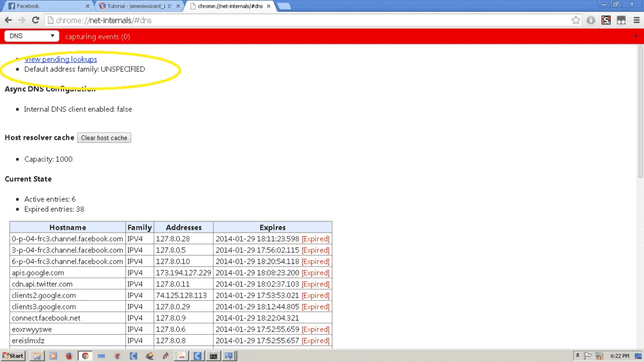644x362 pixels.
Task: Open the gray hand extension icon
Action: point(591,20)
